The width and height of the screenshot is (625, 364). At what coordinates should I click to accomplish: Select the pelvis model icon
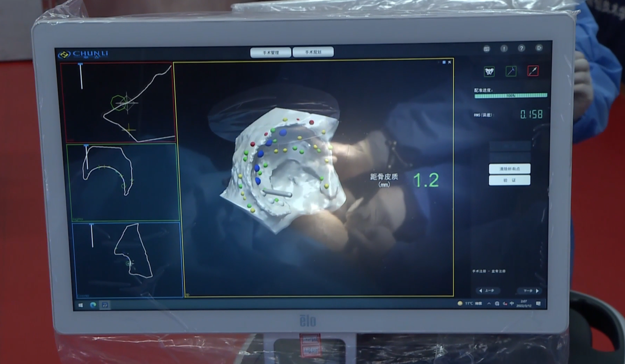[x=489, y=71]
